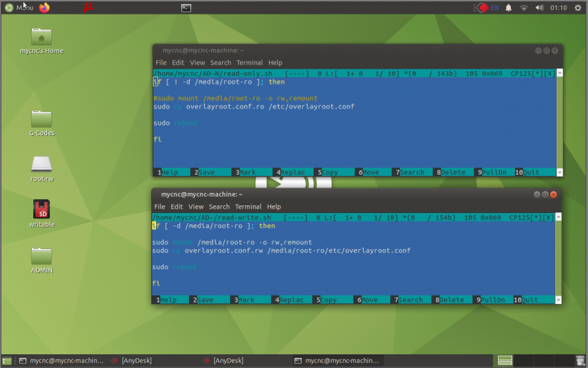Image resolution: width=588 pixels, height=368 pixels.
Task: Open the Menu applications button
Action: pyautogui.click(x=20, y=8)
